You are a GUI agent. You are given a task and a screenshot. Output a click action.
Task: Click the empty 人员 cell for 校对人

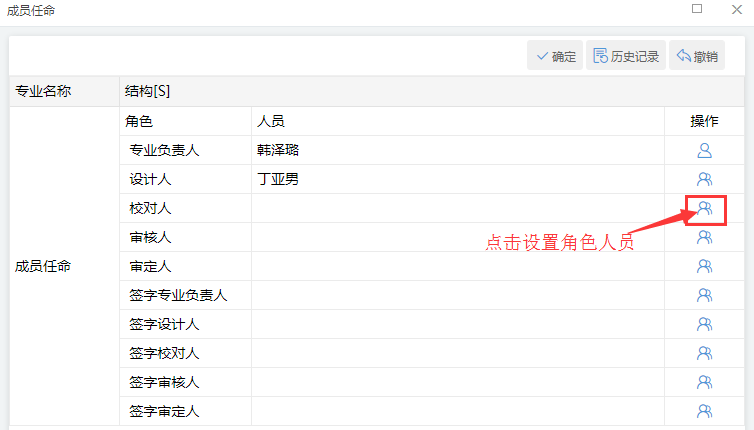457,209
